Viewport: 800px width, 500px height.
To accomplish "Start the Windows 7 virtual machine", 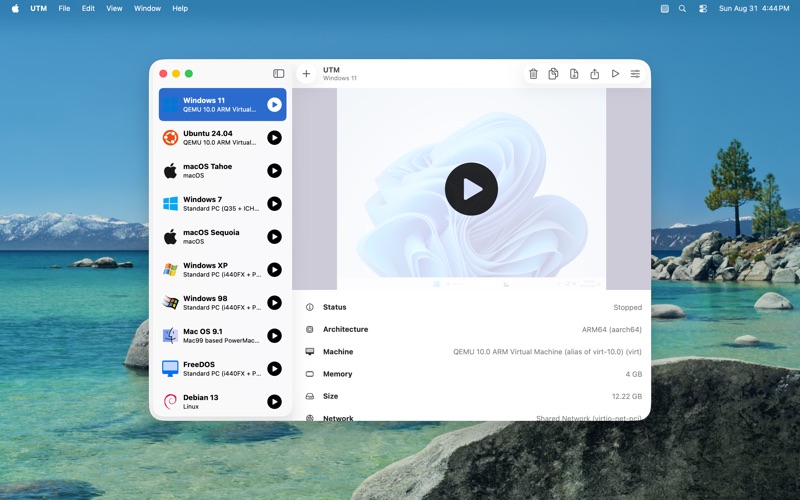I will click(x=274, y=204).
